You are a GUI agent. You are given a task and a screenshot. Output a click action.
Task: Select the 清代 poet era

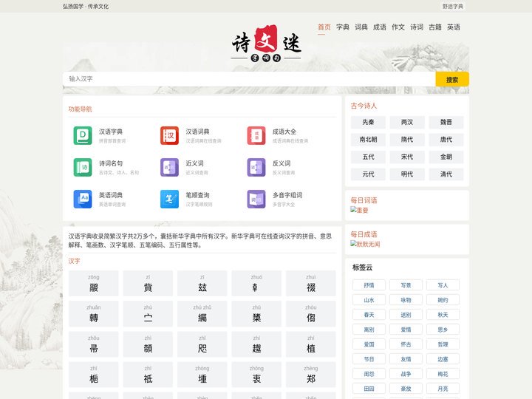[x=446, y=174]
